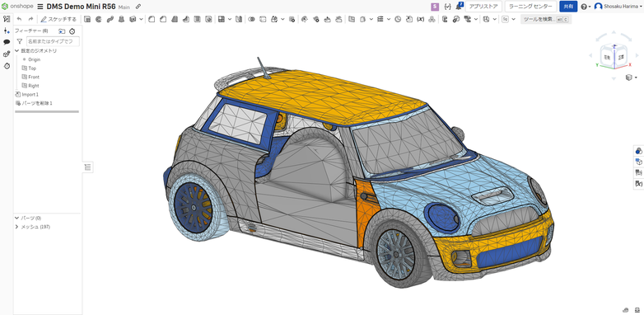Open the Appearances panel icon on right edge

pyautogui.click(x=639, y=151)
